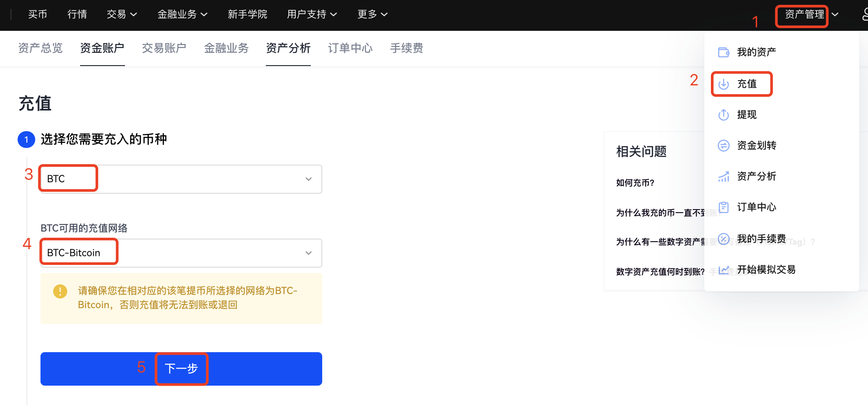Switch to 交易账户 tab
Image resolution: width=868 pixels, height=405 pixels.
point(164,48)
